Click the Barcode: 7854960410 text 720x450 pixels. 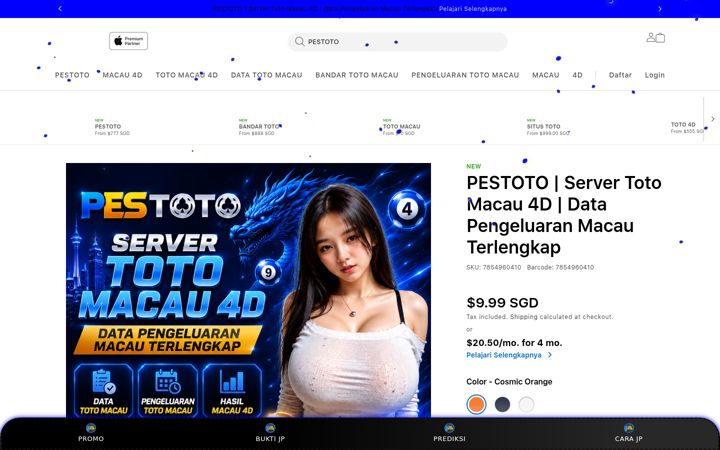[560, 267]
